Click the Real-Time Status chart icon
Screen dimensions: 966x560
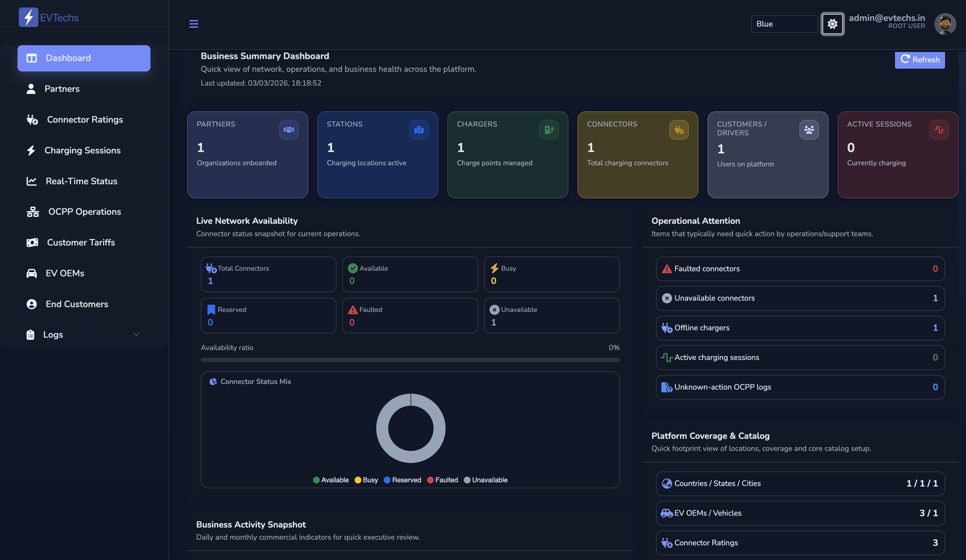tap(33, 181)
